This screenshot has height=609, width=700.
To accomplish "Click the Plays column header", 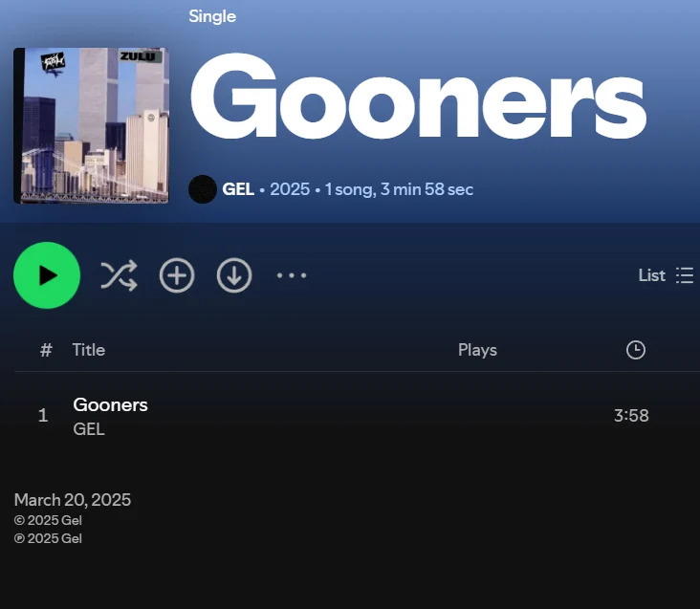I will coord(477,350).
